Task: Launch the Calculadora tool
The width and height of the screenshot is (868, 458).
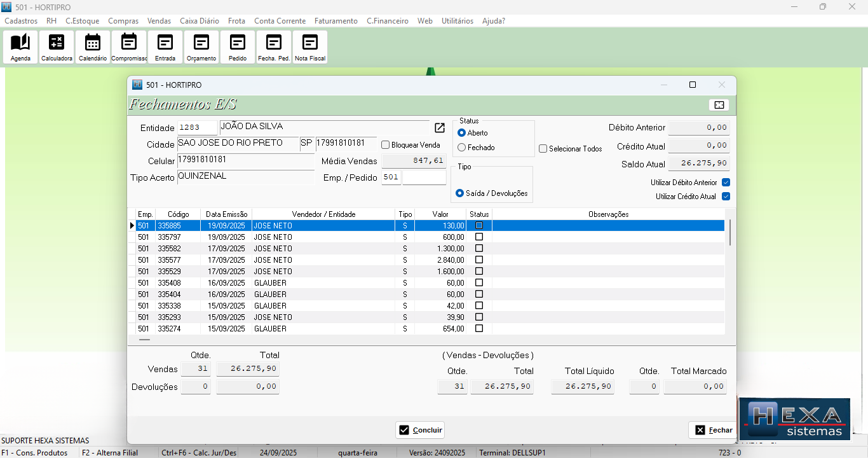Action: (57, 47)
